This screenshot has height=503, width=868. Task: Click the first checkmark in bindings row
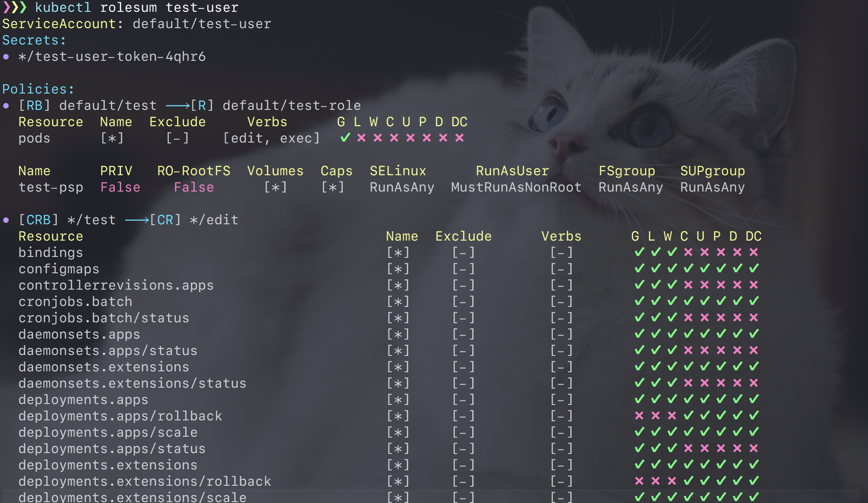tap(639, 252)
